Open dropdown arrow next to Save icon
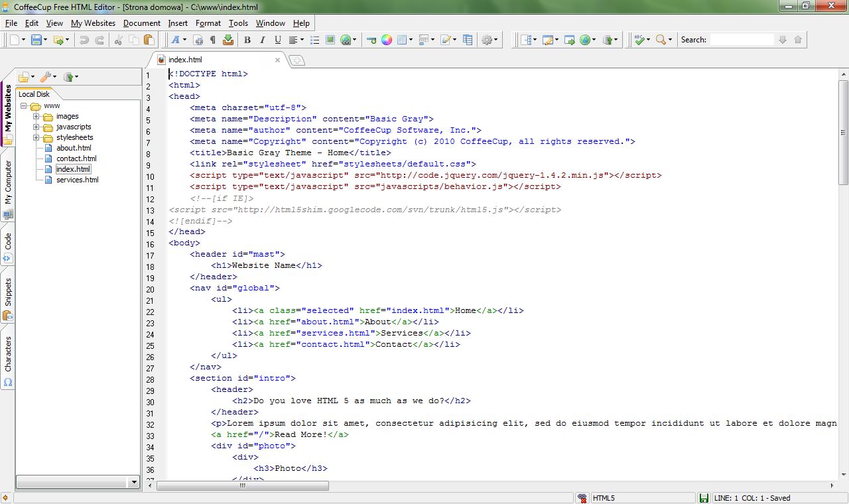Screen dimensions: 849x504 pos(46,40)
